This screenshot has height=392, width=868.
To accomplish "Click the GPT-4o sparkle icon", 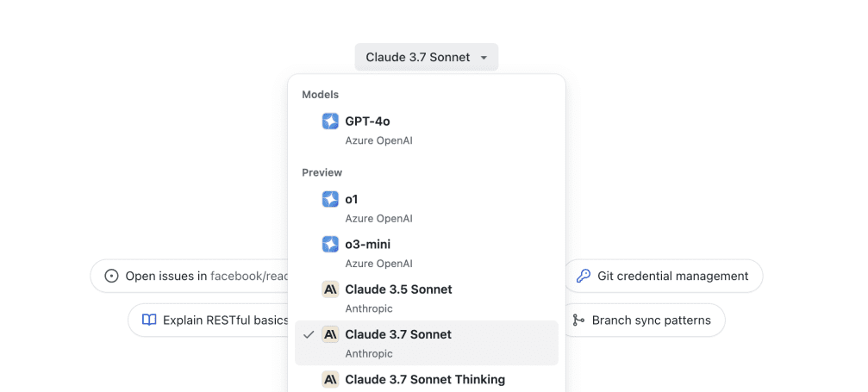I will [330, 121].
